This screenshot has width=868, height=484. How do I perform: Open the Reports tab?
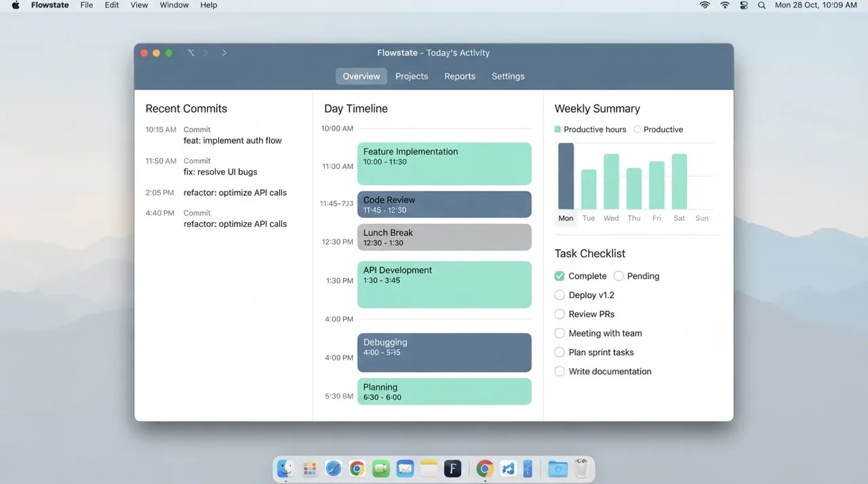click(460, 76)
